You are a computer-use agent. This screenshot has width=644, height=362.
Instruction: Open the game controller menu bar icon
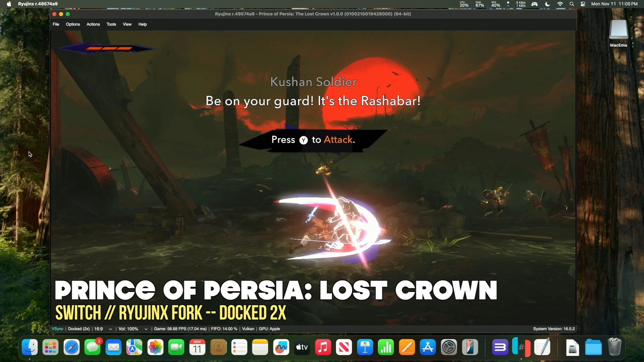[x=534, y=4]
